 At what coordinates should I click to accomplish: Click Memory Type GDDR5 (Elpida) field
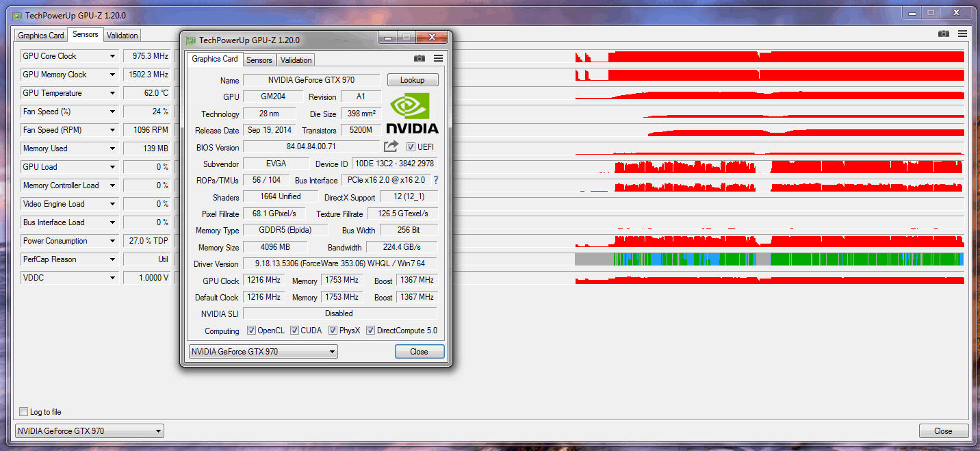pyautogui.click(x=285, y=231)
